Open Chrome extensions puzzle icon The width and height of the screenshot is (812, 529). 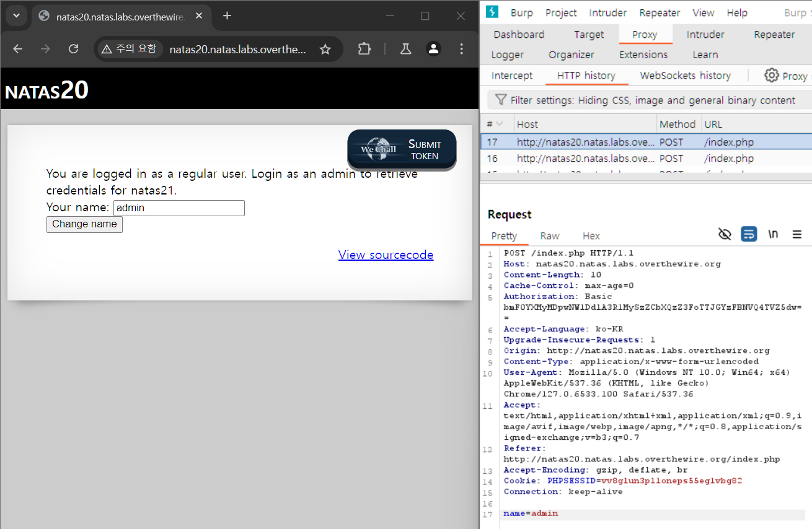[364, 49]
